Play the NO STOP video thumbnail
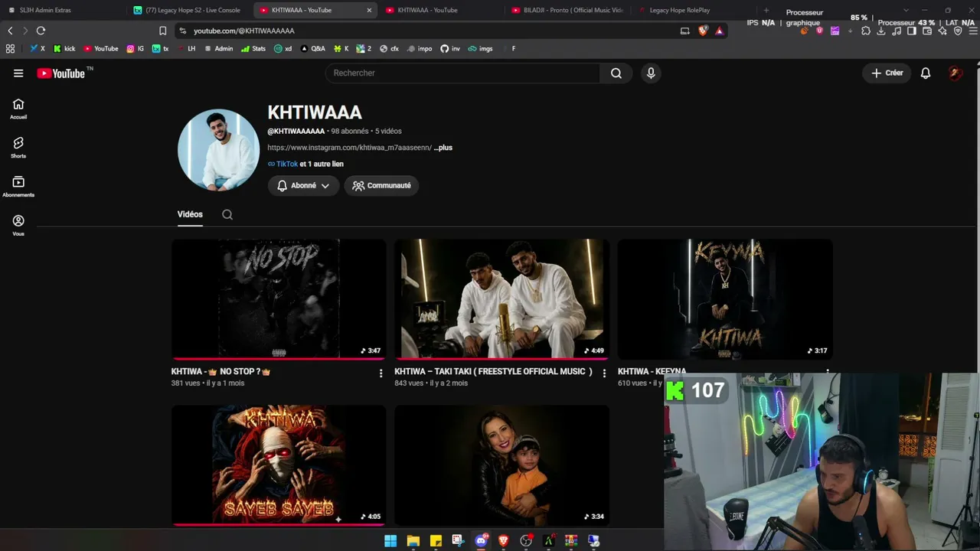This screenshot has height=551, width=980. click(x=279, y=299)
